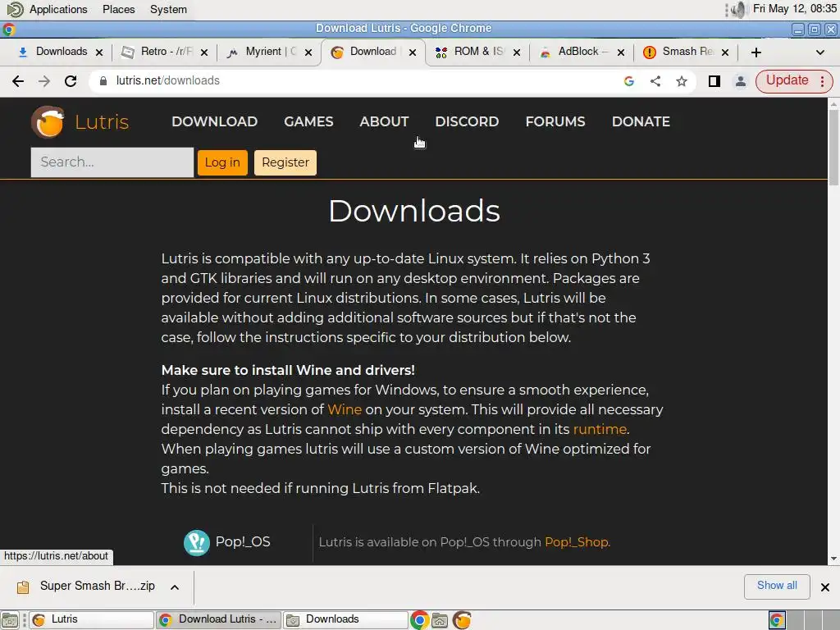
Task: Open the ABOUT nav item
Action: 384,121
